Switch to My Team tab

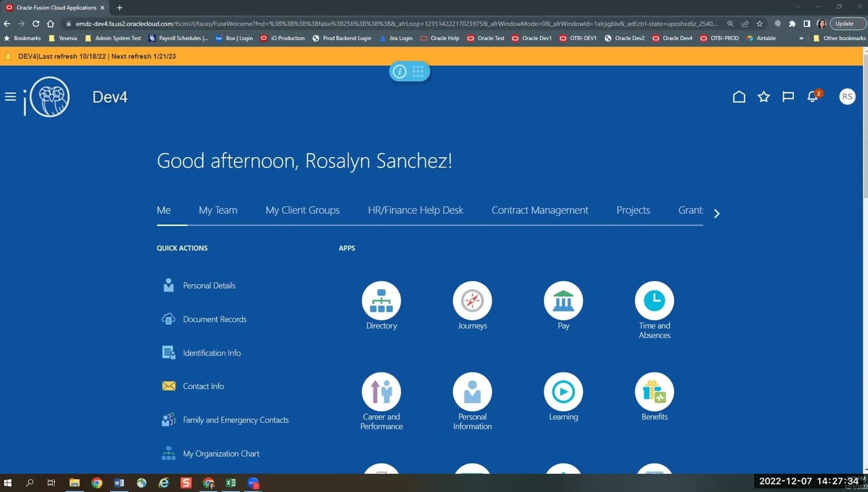coord(218,210)
